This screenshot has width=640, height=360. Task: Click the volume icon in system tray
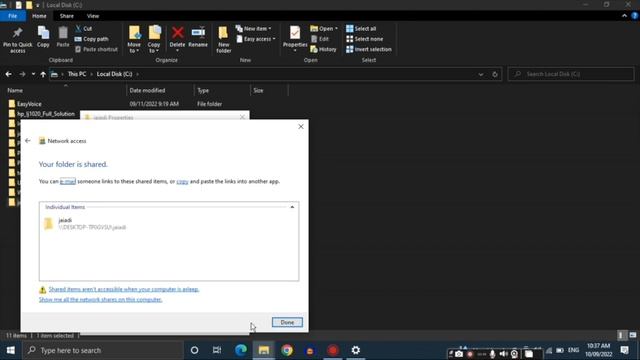(504, 353)
